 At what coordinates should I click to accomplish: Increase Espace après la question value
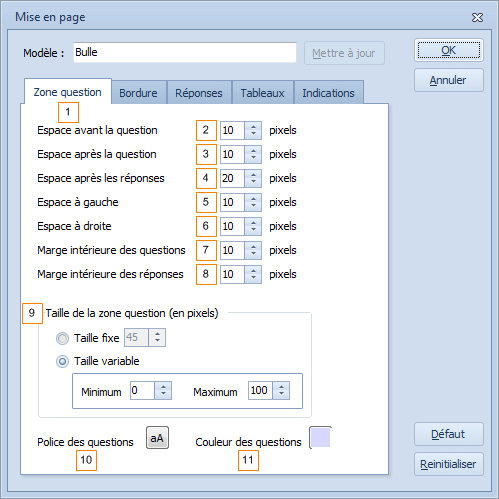(253, 150)
